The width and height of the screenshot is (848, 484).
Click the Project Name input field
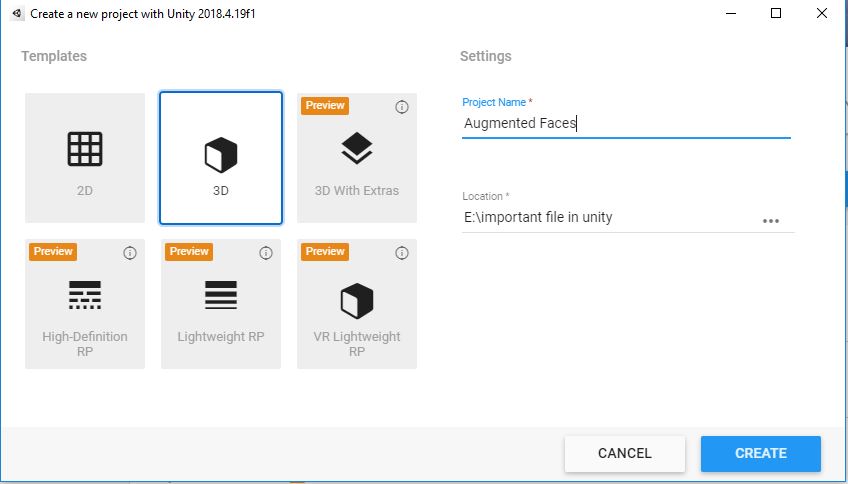[x=626, y=124]
